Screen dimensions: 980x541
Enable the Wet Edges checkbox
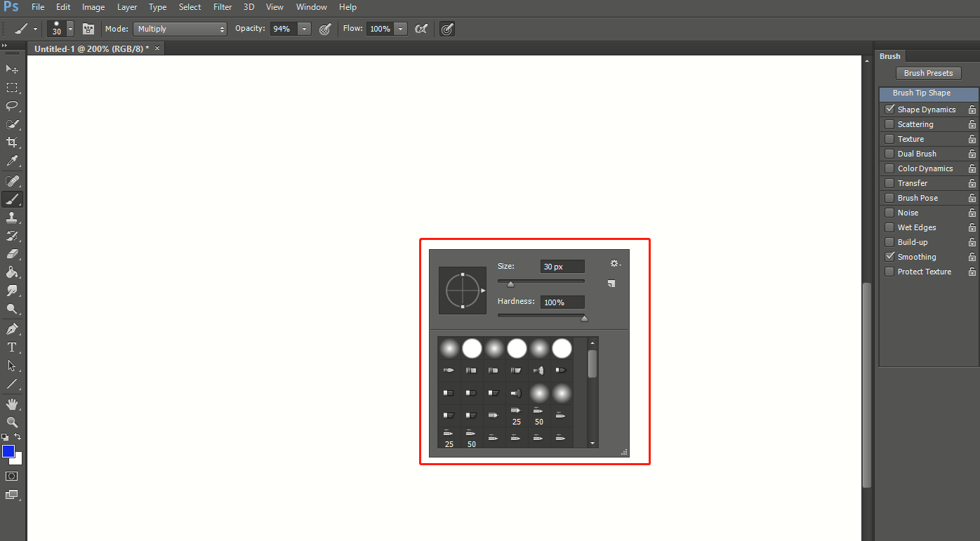(889, 227)
